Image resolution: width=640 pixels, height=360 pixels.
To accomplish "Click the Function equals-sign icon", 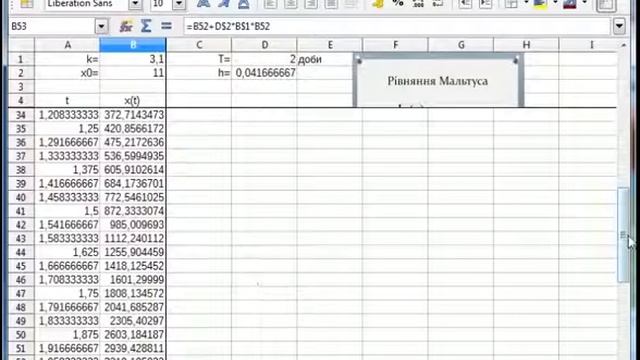I will (166, 27).
